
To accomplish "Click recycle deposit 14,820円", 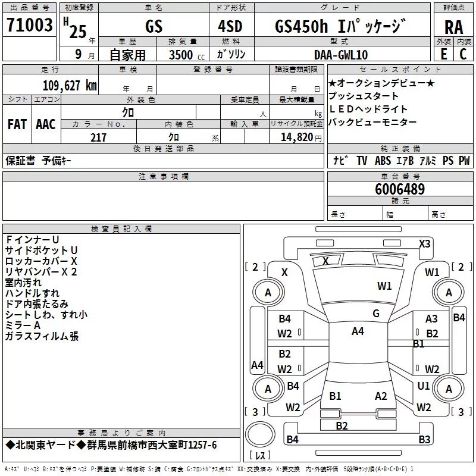I will 301,137.
